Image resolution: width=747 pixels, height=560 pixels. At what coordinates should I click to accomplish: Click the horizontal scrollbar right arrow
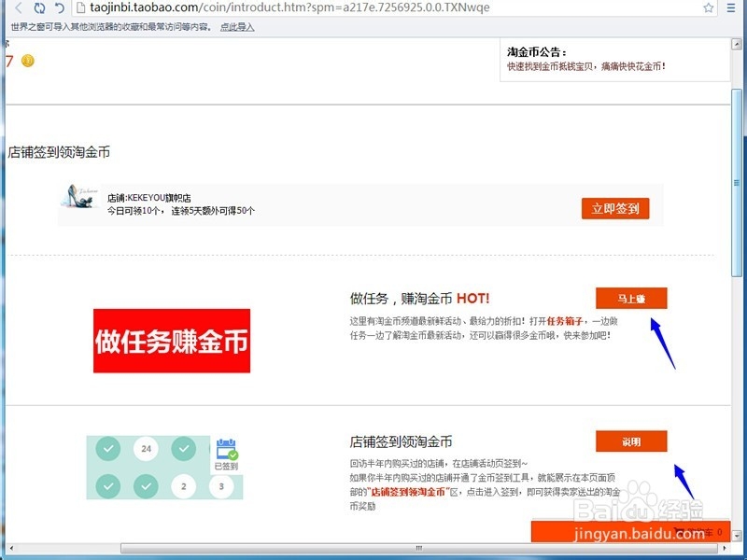coord(726,547)
